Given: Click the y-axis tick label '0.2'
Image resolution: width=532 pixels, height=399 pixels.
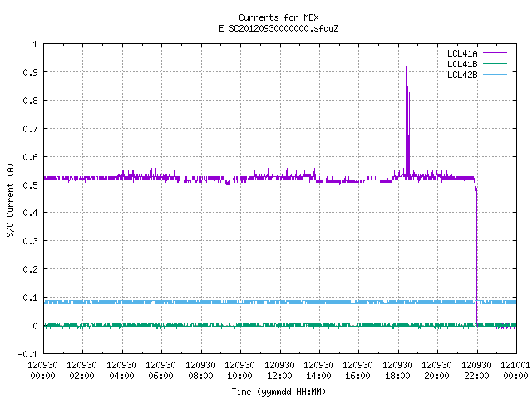Looking at the screenshot, I should point(30,269).
